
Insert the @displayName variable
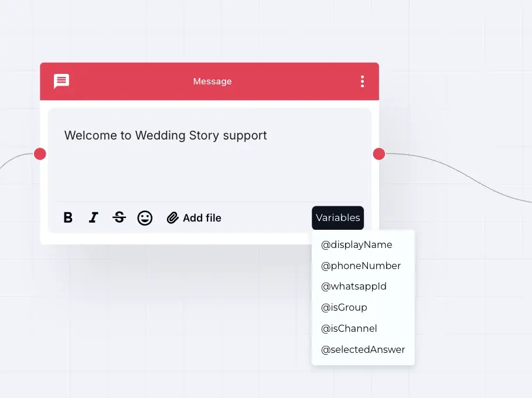356,244
